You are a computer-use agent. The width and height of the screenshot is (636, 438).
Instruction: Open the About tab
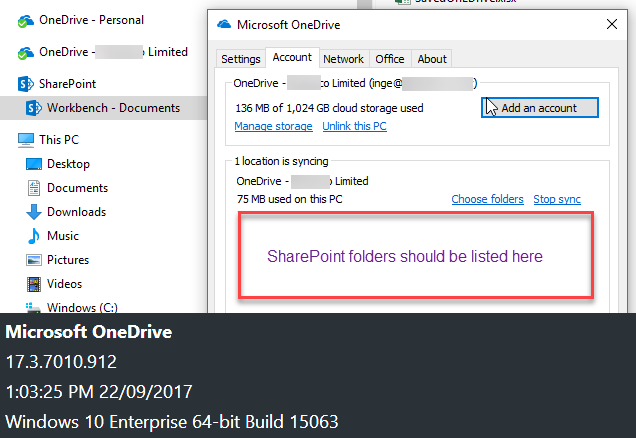pos(432,59)
